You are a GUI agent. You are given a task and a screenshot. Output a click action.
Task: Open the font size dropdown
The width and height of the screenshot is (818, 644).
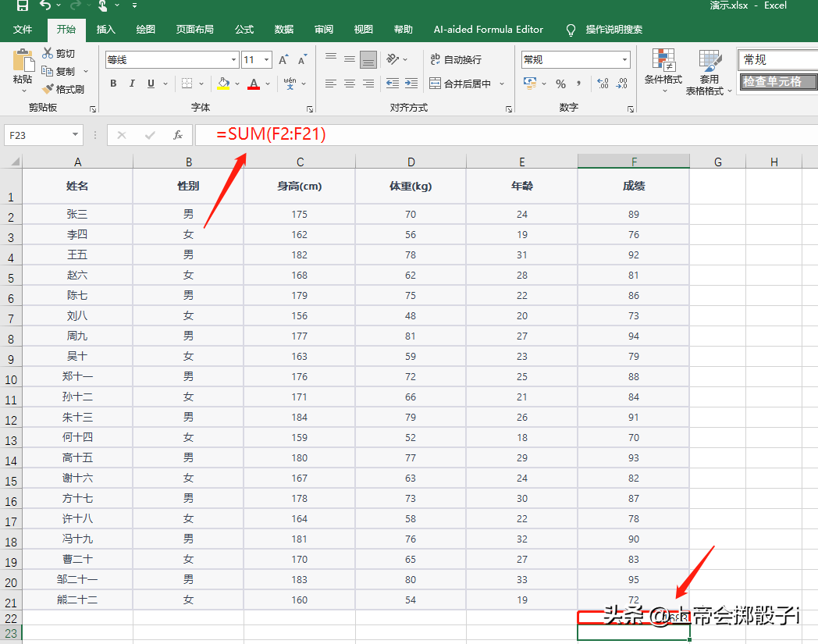pos(267,59)
